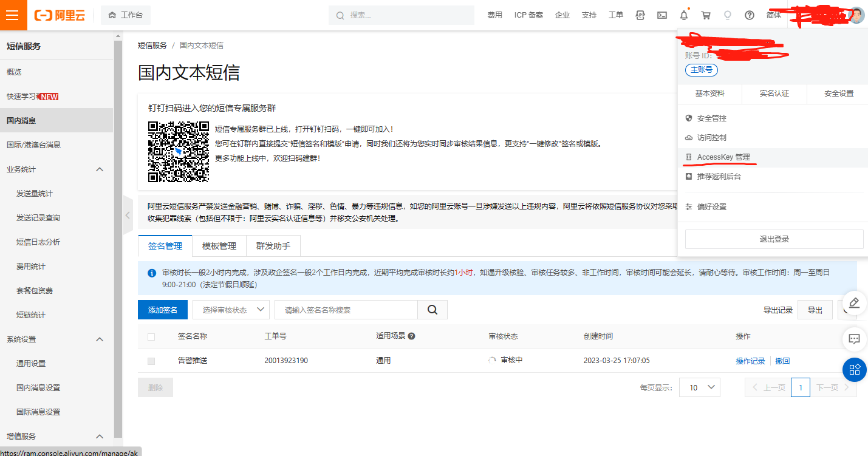Click the 请输入签名名称搜索 input field
This screenshot has width=868, height=456.
click(x=346, y=310)
